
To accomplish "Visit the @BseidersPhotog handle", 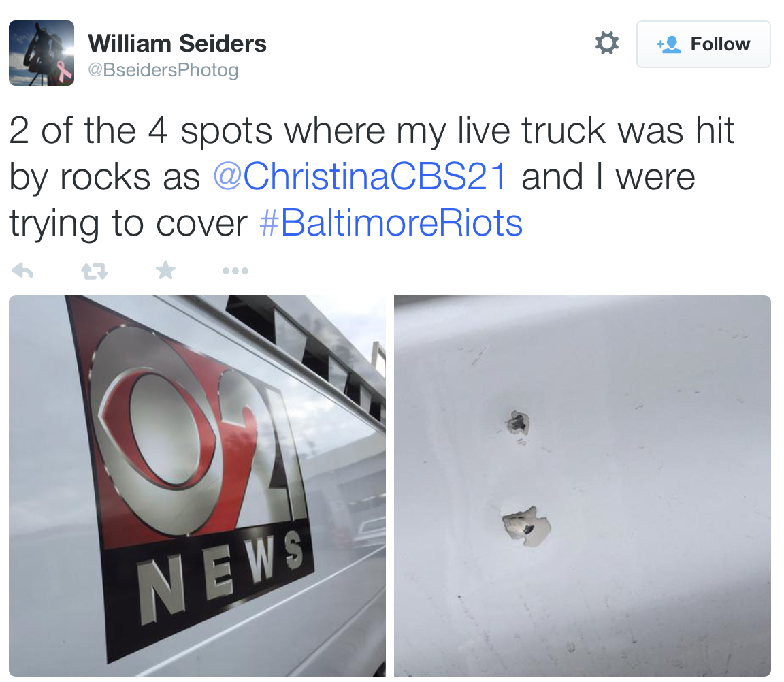I will [163, 70].
